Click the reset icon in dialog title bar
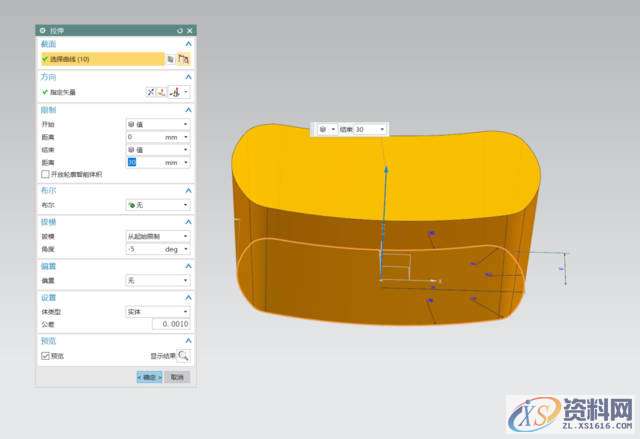640x439 pixels. click(x=180, y=31)
